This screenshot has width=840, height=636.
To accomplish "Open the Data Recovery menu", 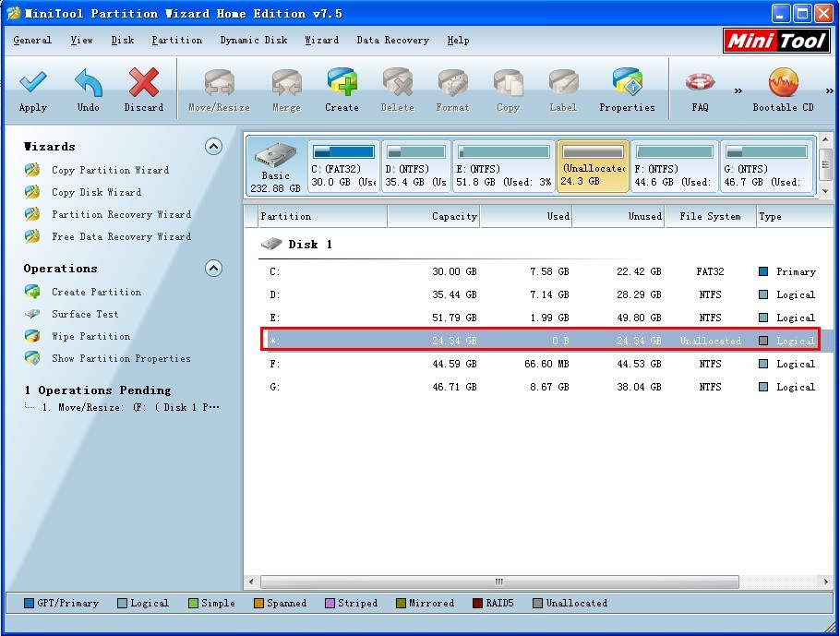I will tap(392, 41).
